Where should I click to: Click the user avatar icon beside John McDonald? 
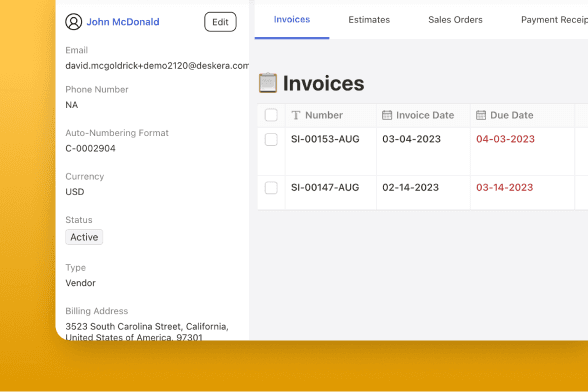tap(74, 22)
